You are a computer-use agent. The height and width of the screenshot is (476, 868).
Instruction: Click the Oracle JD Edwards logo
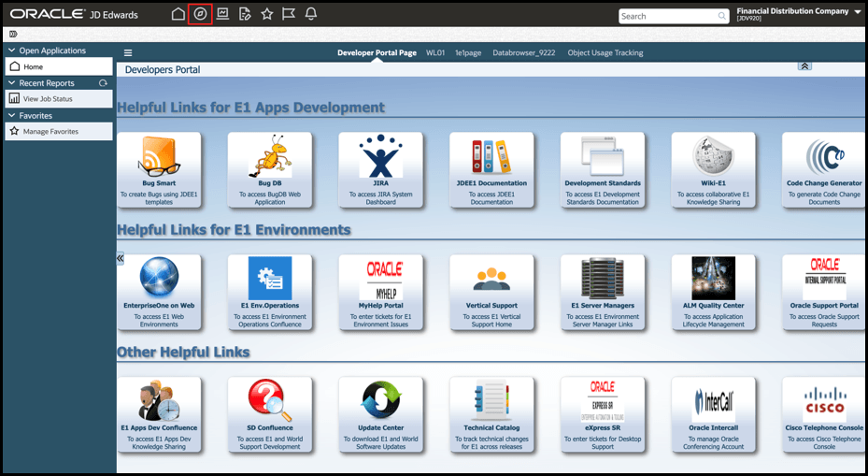point(74,14)
